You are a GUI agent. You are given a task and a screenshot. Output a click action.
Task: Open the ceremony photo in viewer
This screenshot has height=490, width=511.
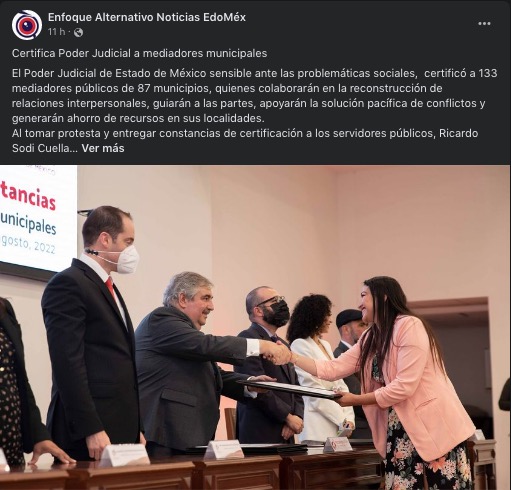click(x=255, y=327)
